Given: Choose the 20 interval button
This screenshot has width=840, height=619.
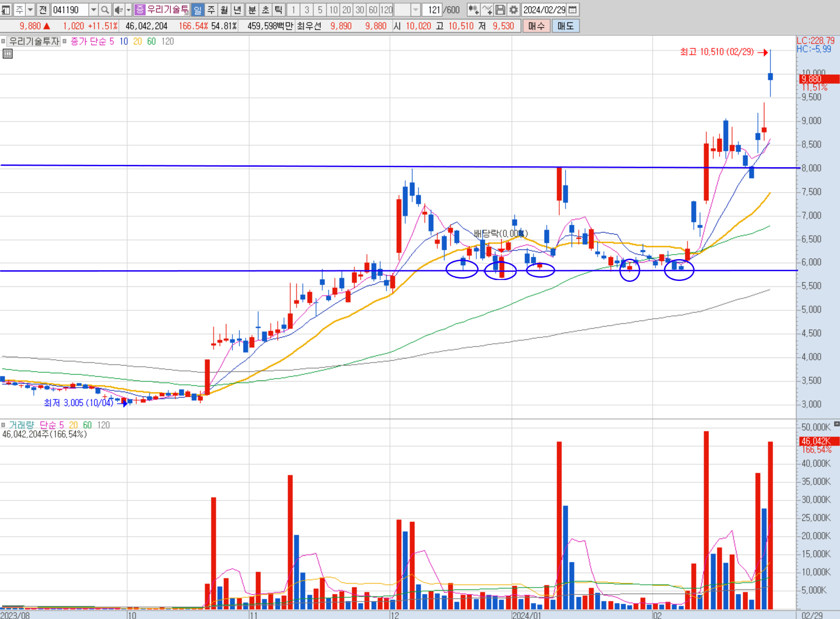Looking at the screenshot, I should (x=347, y=10).
